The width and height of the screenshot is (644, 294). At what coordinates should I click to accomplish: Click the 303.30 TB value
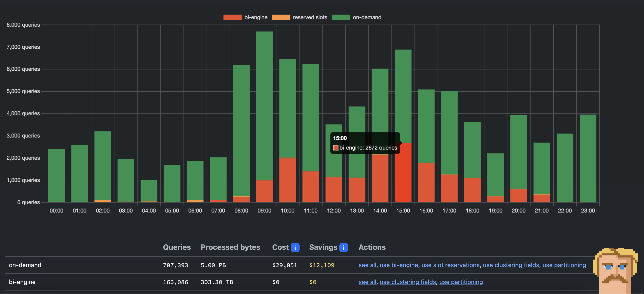pos(217,282)
